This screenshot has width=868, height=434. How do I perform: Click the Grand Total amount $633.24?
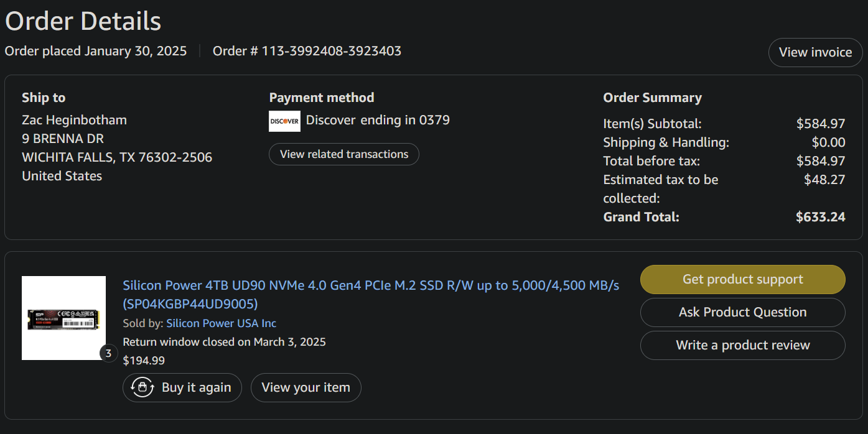coord(820,217)
